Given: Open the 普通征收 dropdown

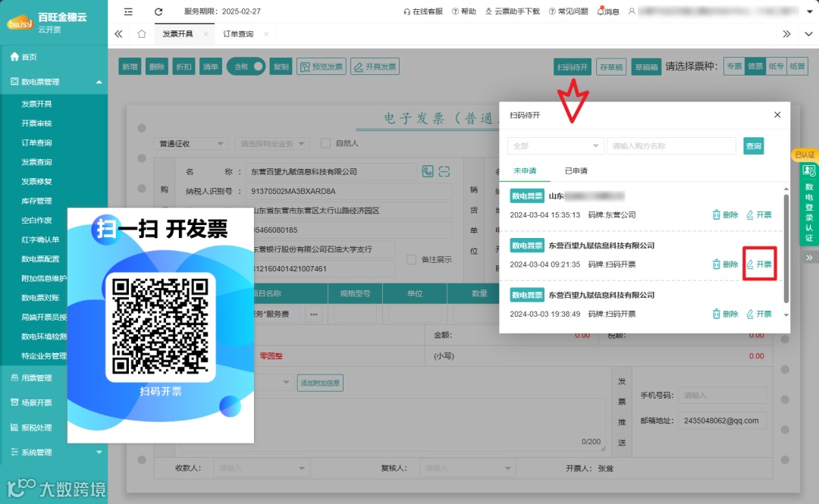Looking at the screenshot, I should [x=191, y=144].
